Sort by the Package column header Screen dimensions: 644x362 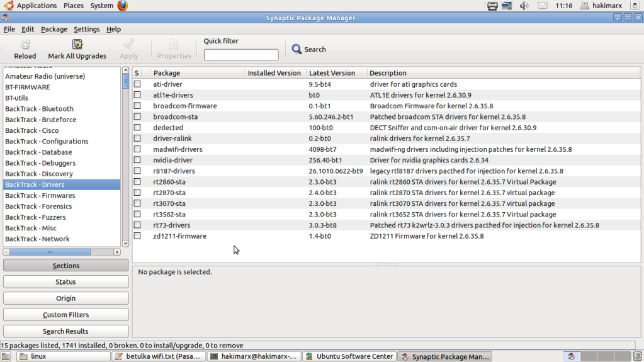198,73
